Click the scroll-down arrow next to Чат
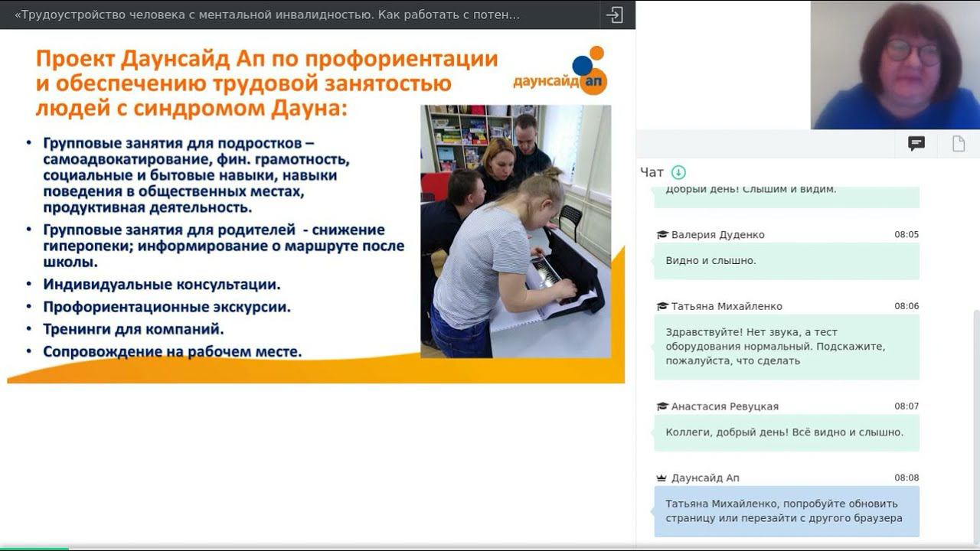This screenshot has height=551, width=980. 678,172
